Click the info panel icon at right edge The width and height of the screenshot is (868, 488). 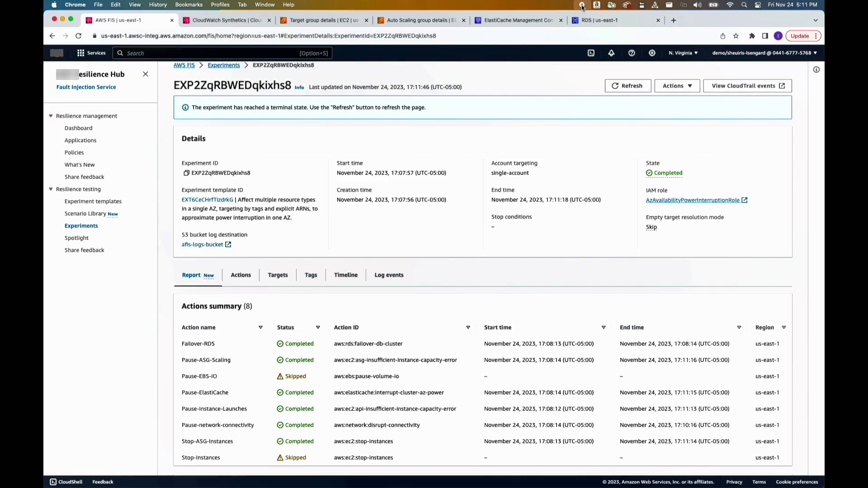click(816, 70)
